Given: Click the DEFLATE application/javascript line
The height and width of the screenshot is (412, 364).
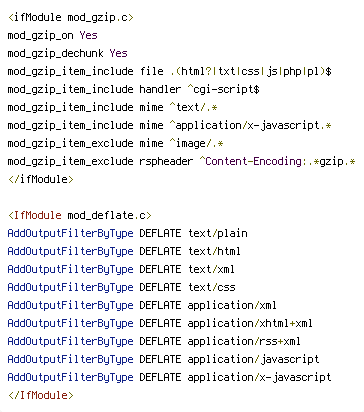Looking at the screenshot, I should [163, 359].
